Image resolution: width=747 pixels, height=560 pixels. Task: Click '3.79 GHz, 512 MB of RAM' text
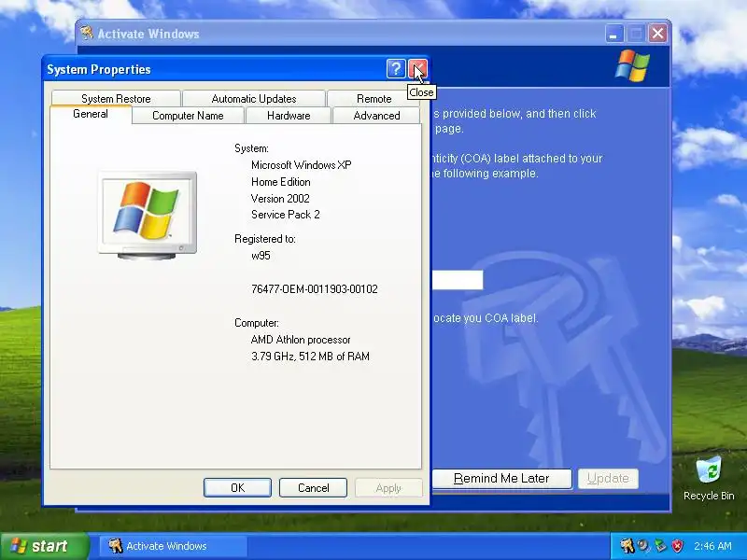(x=310, y=357)
